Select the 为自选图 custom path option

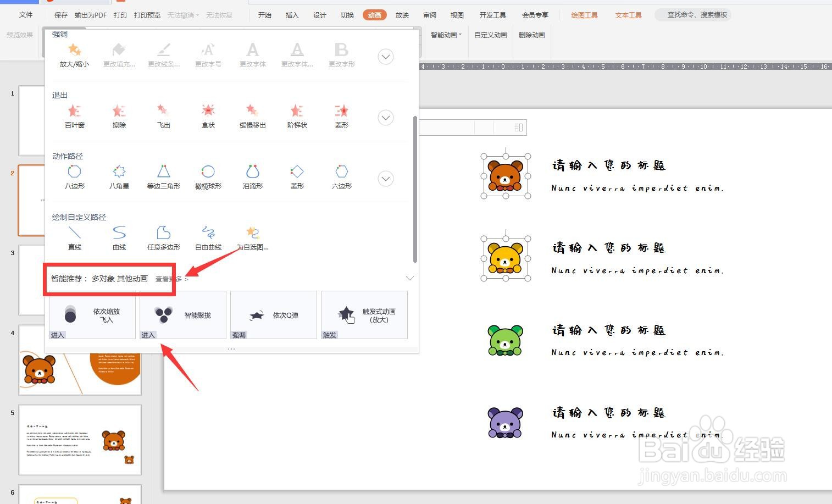pos(253,239)
